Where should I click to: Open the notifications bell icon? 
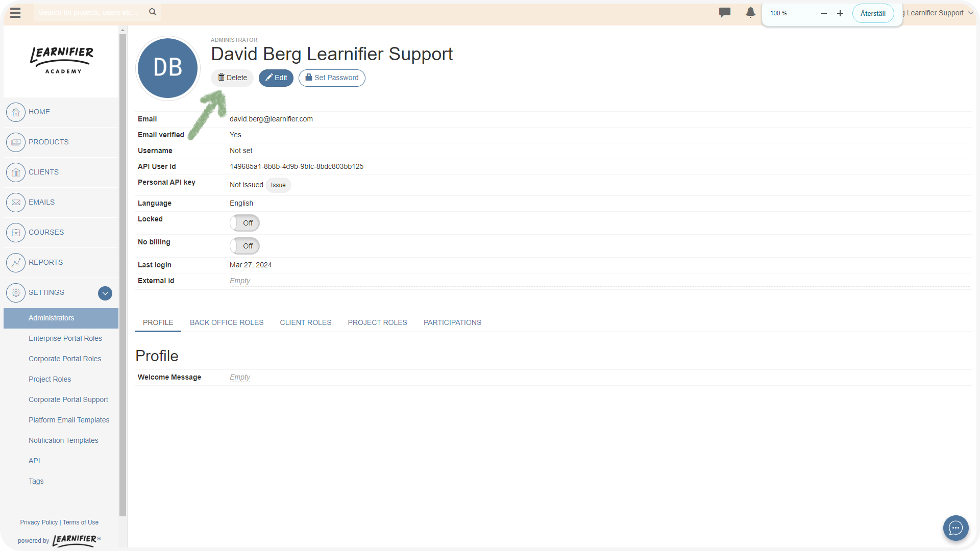pyautogui.click(x=750, y=12)
